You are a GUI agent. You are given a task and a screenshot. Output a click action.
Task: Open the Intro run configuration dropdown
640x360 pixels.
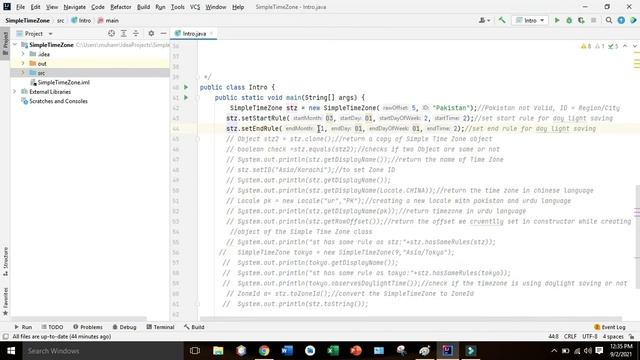[x=530, y=20]
